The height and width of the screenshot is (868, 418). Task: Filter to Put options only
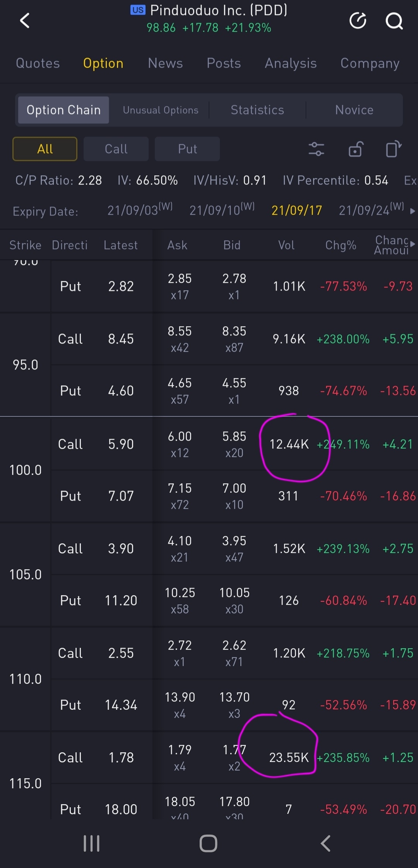(187, 149)
